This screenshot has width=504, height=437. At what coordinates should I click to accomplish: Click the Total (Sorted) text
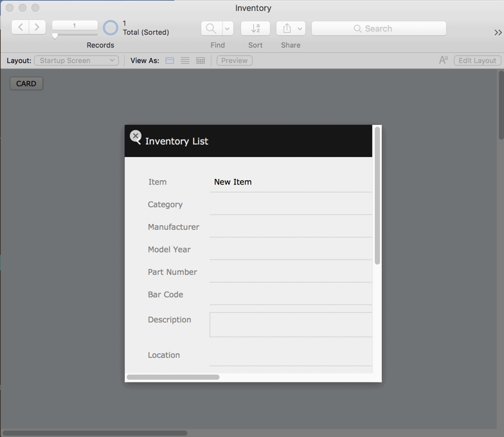(146, 32)
